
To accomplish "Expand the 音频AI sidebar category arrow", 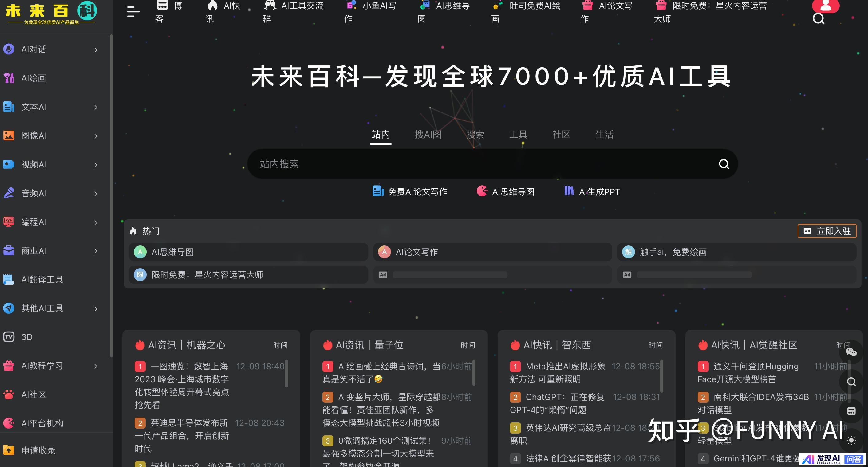I will [x=96, y=194].
